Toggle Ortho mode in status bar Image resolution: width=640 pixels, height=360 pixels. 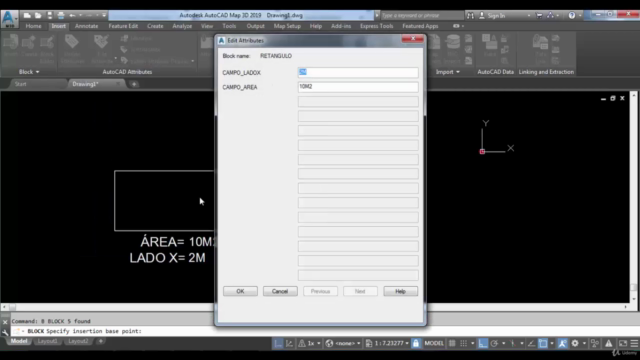pos(483,344)
